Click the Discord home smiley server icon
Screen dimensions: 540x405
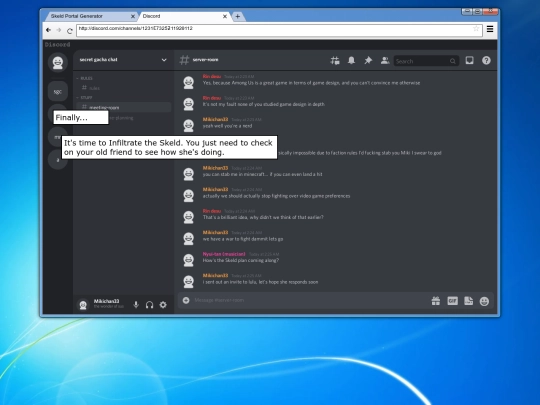pos(58,62)
